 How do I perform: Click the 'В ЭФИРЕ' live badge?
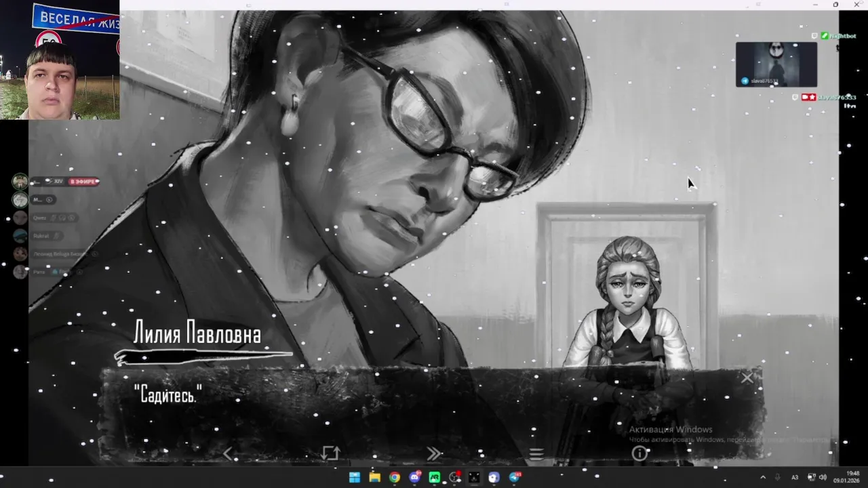point(83,182)
